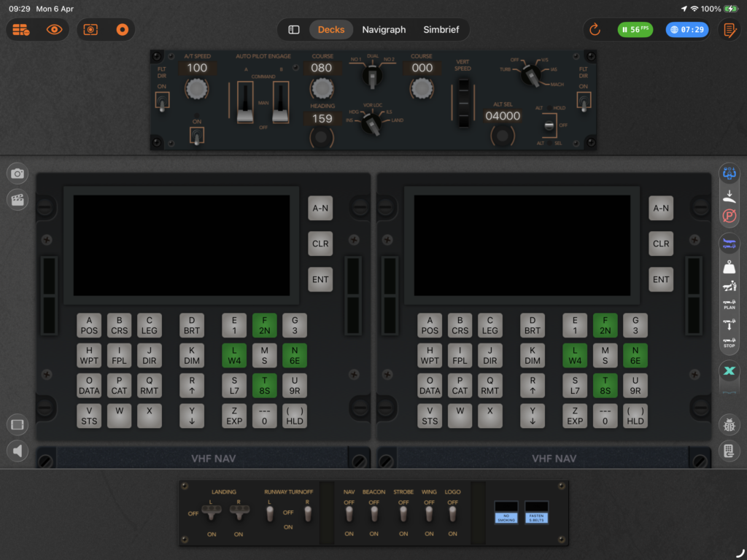Switch to the Navigraph tab
This screenshot has height=560, width=747.
(384, 30)
